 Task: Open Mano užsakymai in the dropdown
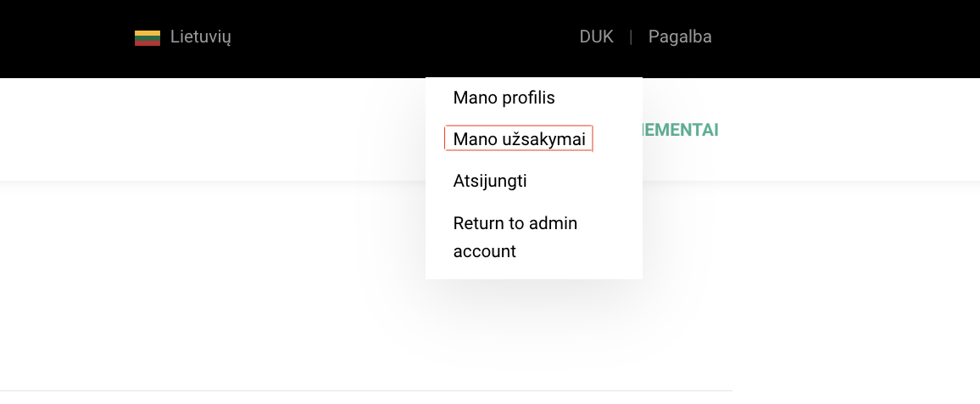[519, 139]
